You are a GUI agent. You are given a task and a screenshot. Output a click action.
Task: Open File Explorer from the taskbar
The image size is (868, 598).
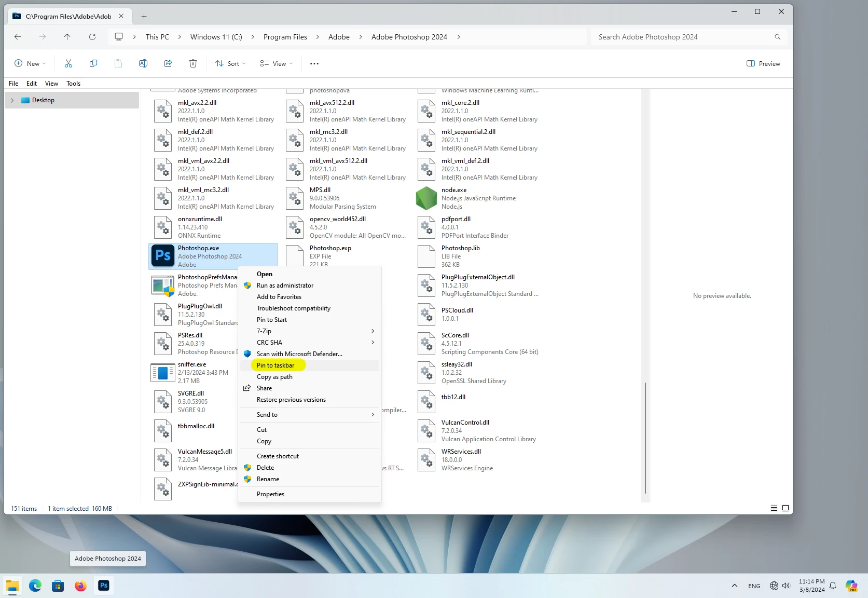click(12, 586)
